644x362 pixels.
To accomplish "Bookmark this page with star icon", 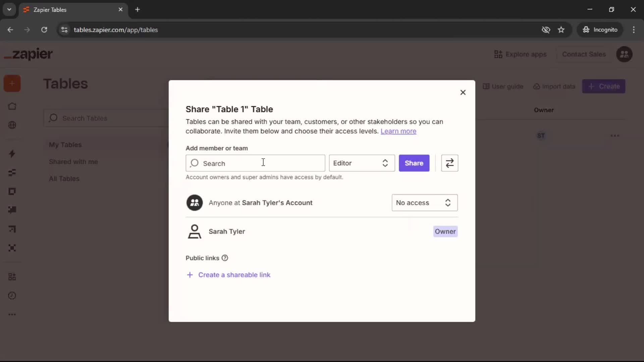I will point(561,30).
